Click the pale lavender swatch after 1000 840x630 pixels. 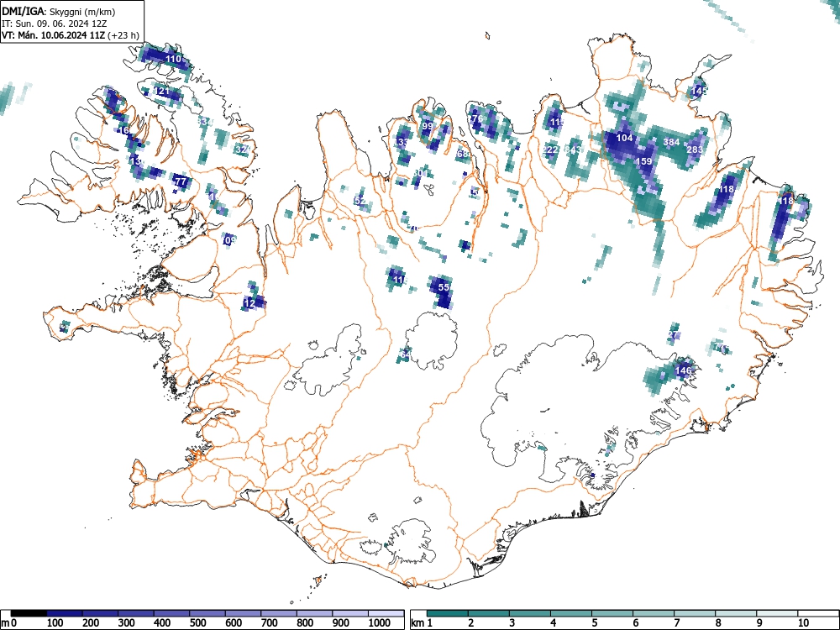click(386, 613)
